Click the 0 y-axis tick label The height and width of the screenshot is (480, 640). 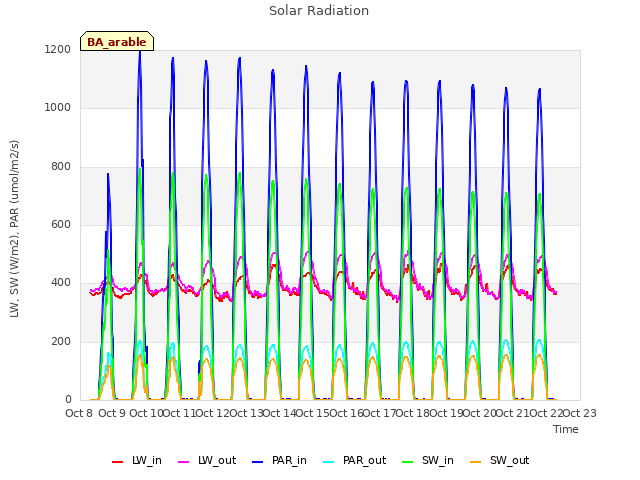point(68,400)
